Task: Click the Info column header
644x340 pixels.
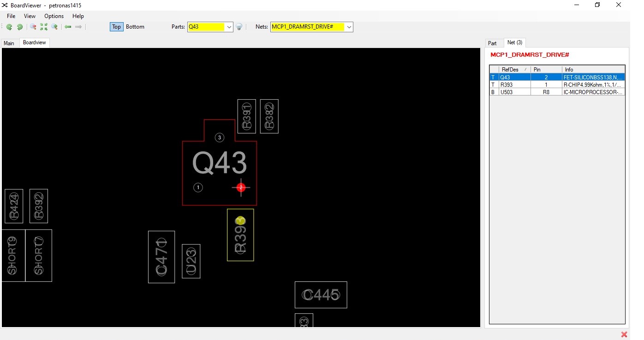Action: (x=593, y=69)
